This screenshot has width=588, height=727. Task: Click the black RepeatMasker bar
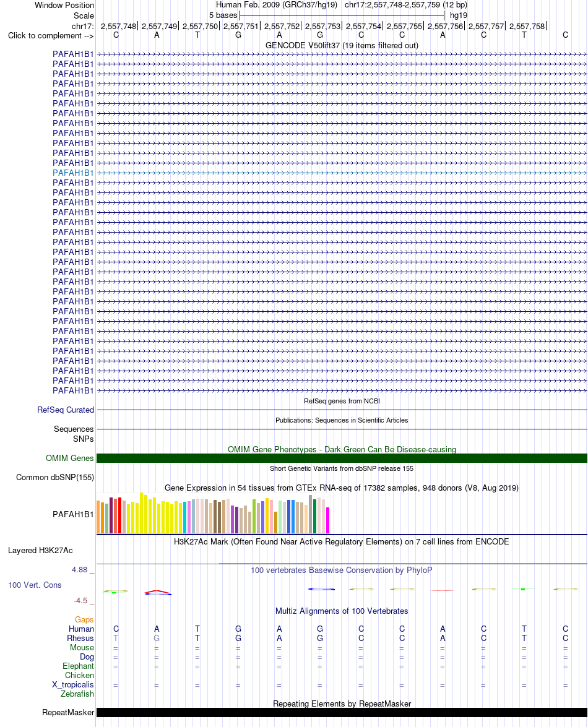pyautogui.click(x=342, y=713)
